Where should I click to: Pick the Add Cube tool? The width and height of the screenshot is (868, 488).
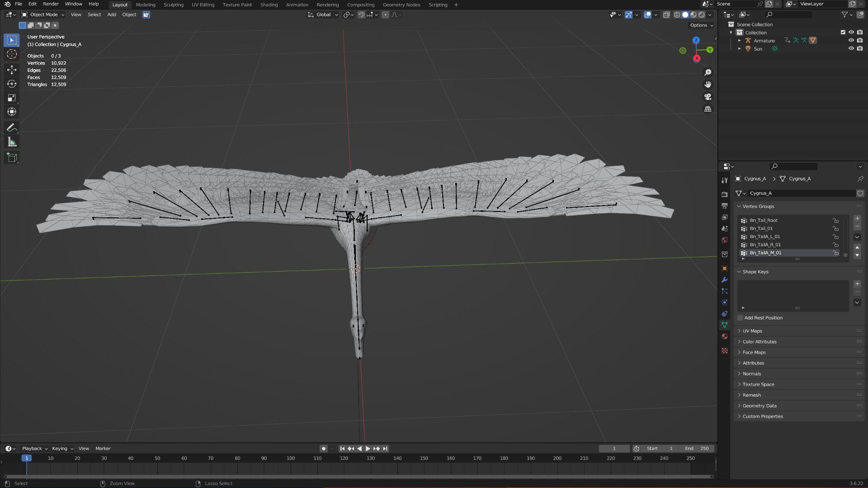coord(12,158)
